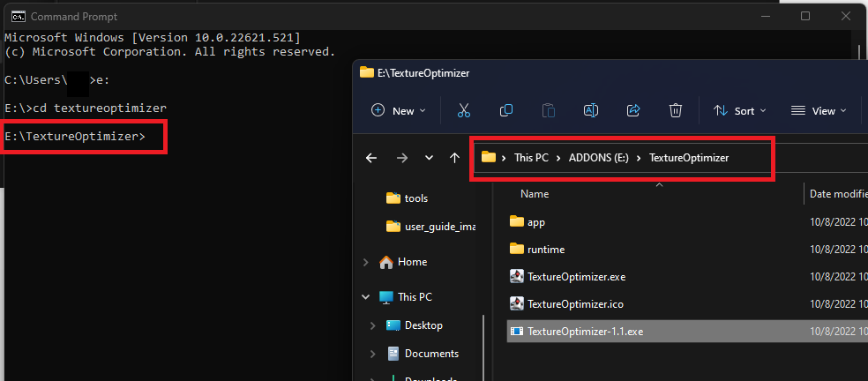Screen dimensions: 868x381
Task: Click the Paste clipboard icon in Explorer
Action: click(x=548, y=110)
